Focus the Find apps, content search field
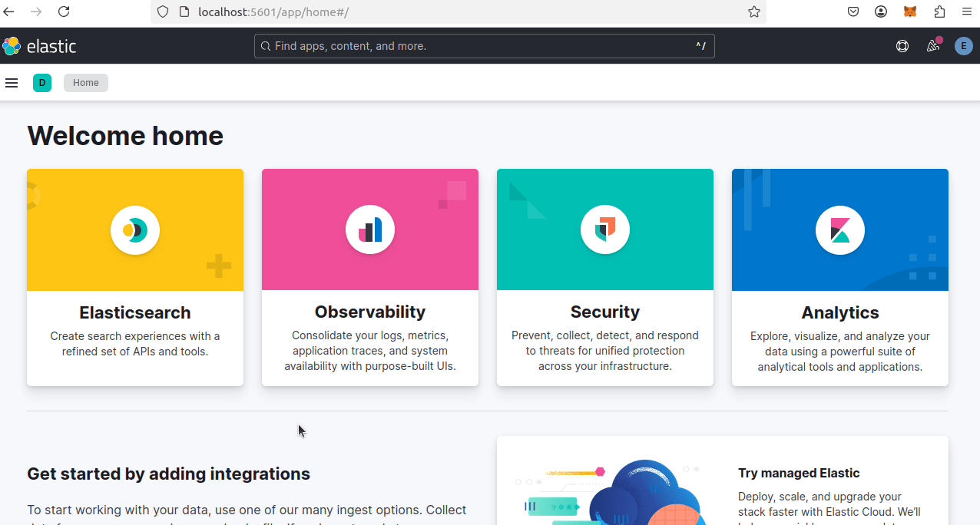 (x=484, y=46)
